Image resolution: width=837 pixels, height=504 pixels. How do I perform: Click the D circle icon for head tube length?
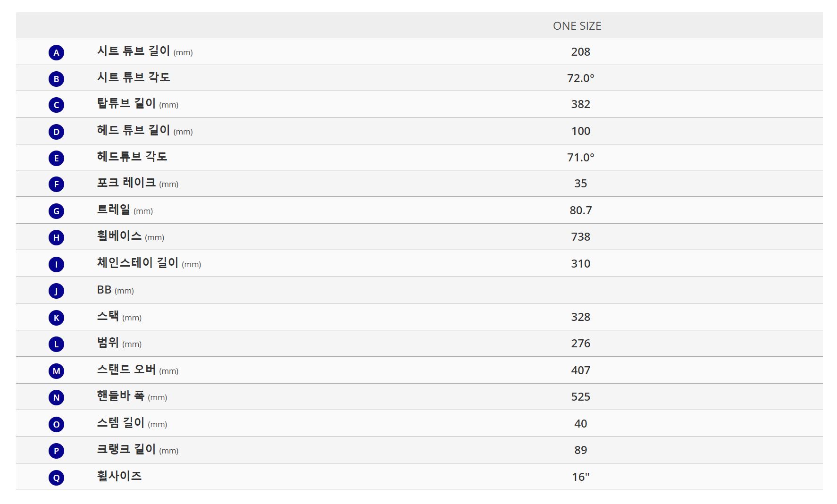[x=56, y=132]
